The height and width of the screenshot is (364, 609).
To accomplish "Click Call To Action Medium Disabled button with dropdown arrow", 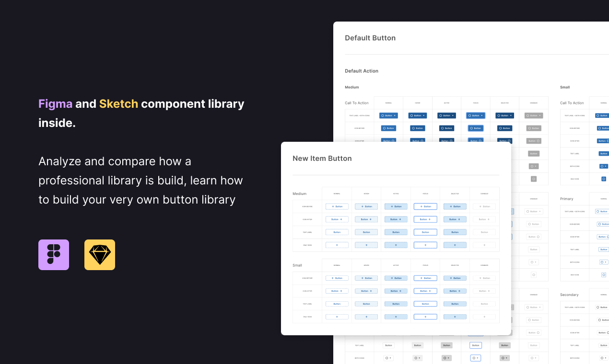I will click(x=534, y=115).
